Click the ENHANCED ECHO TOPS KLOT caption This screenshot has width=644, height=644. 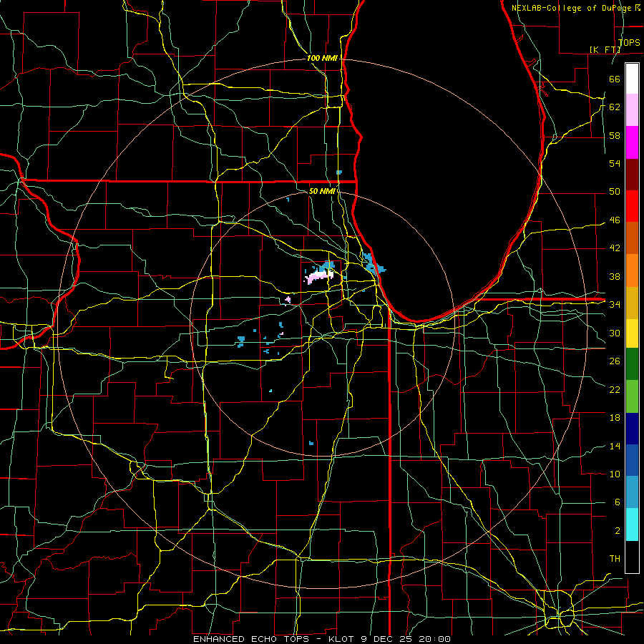pos(322,639)
